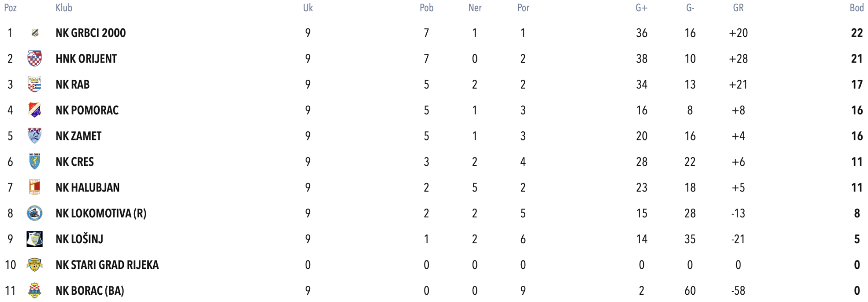The height and width of the screenshot is (302, 868).
Task: Click the NK Cres club crest
Action: point(35,162)
